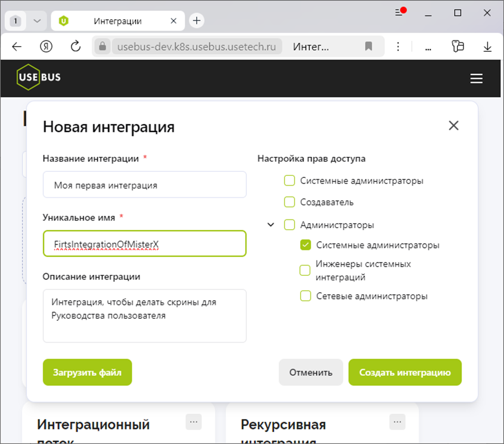Open the kebab menu on Интеграционный поток card
The image size is (504, 444).
click(x=194, y=422)
